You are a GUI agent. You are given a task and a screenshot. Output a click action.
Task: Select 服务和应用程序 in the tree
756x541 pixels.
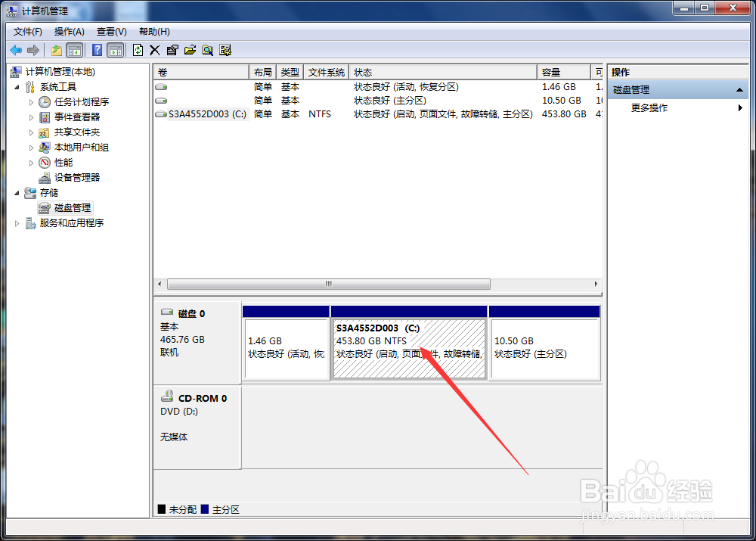coord(72,223)
